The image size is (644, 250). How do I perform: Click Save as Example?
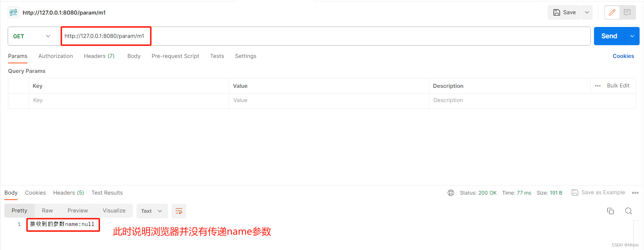(x=598, y=192)
